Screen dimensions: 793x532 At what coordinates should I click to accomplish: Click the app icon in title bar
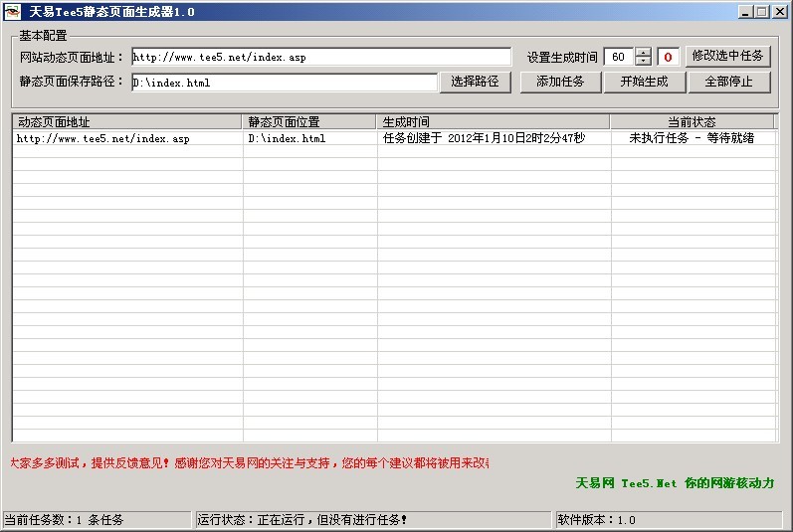click(12, 11)
